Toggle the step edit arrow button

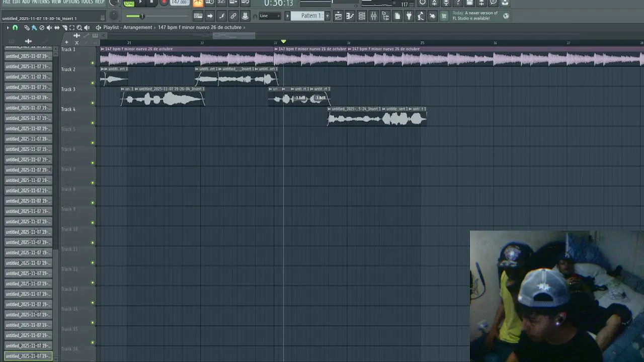click(x=210, y=16)
